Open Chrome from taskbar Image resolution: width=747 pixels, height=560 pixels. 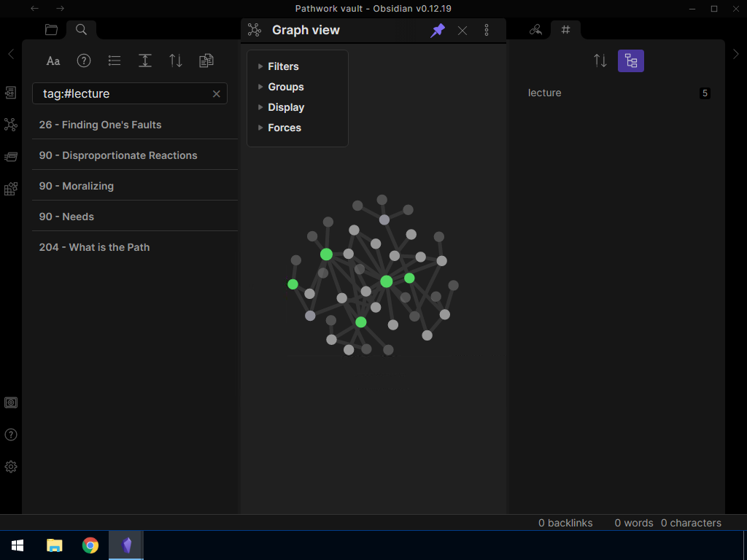tap(90, 545)
